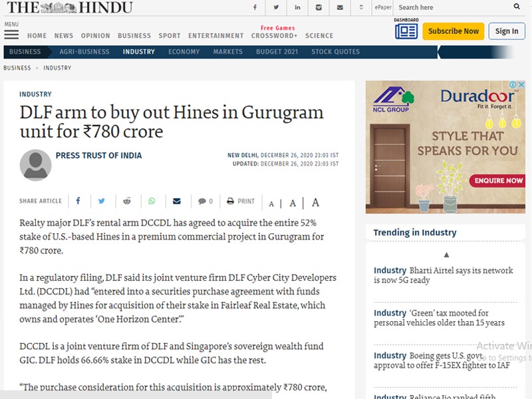Open The Hindu Facebook page in header

[x=255, y=7]
